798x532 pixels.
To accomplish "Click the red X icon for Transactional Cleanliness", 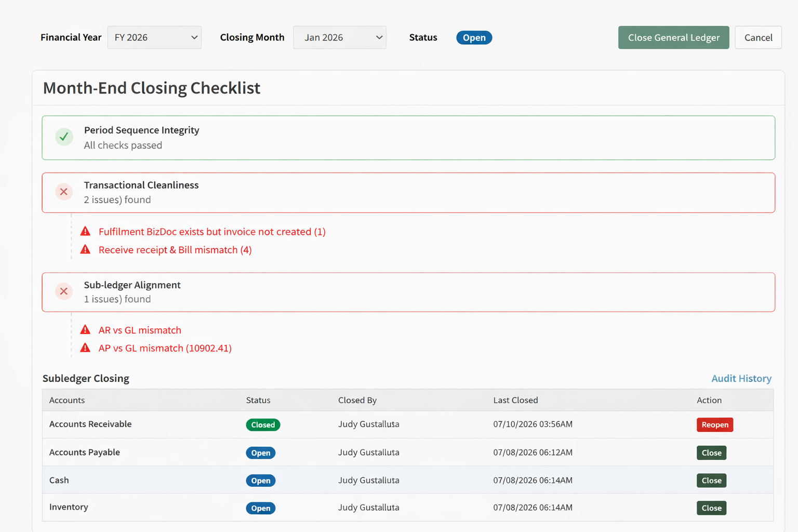I will click(64, 192).
